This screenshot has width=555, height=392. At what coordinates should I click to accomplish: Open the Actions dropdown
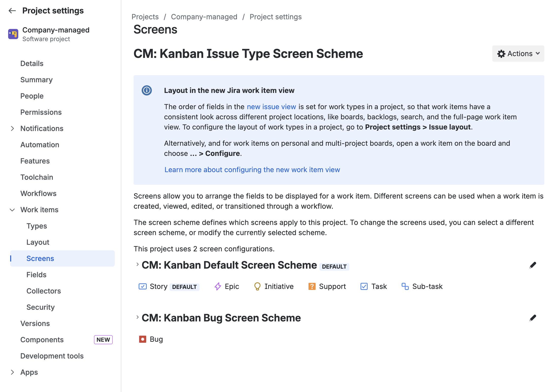[x=518, y=54]
